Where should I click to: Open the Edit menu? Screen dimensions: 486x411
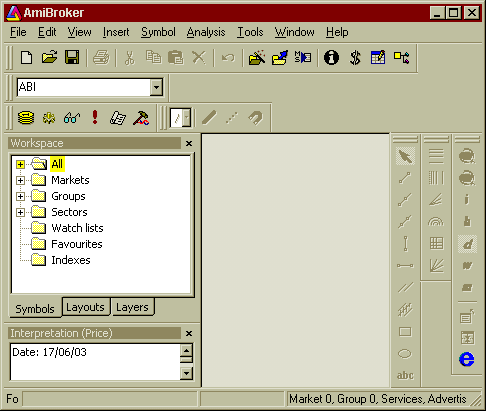tap(47, 32)
